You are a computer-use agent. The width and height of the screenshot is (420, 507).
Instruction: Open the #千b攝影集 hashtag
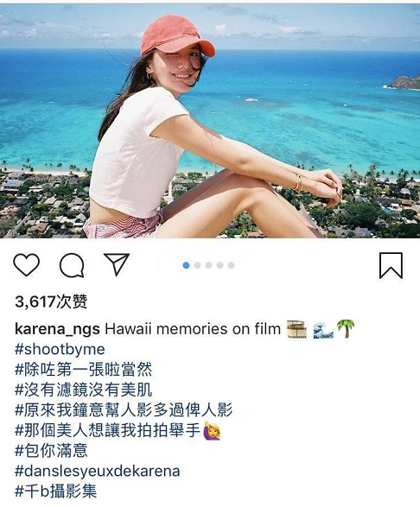click(55, 491)
